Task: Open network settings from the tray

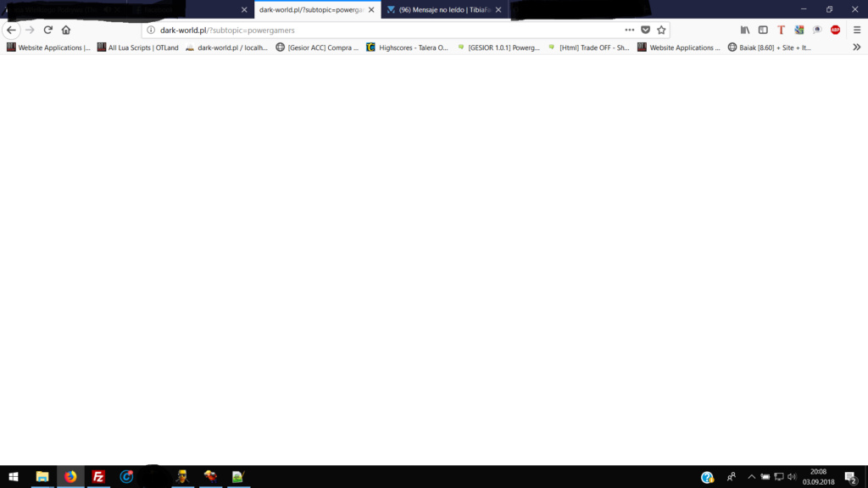Action: coord(779,477)
